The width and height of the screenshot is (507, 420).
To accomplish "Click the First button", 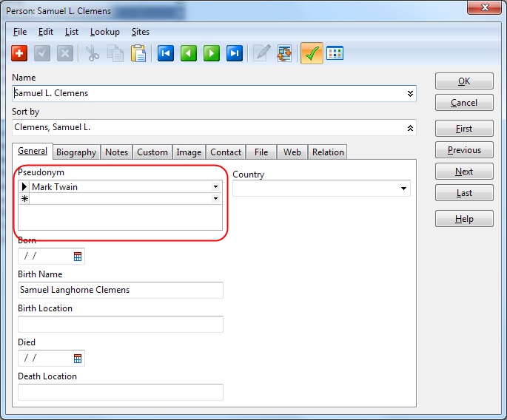I will coord(464,129).
